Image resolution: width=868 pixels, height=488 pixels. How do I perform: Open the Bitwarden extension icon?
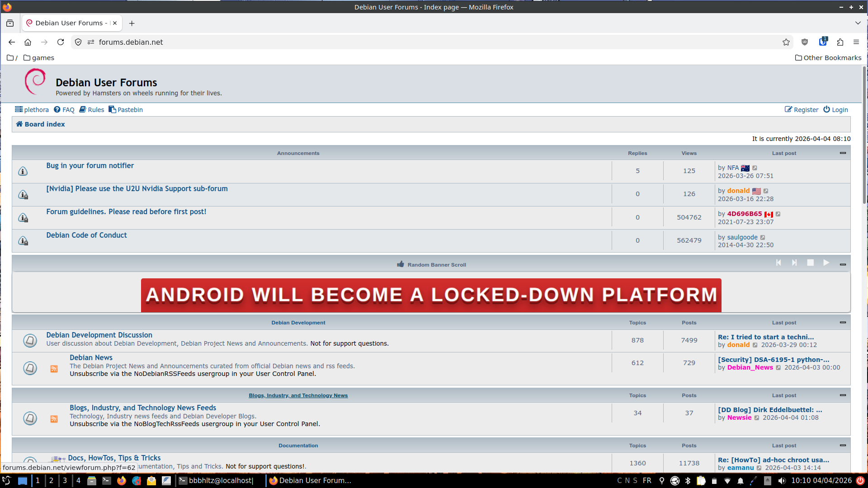coord(823,42)
